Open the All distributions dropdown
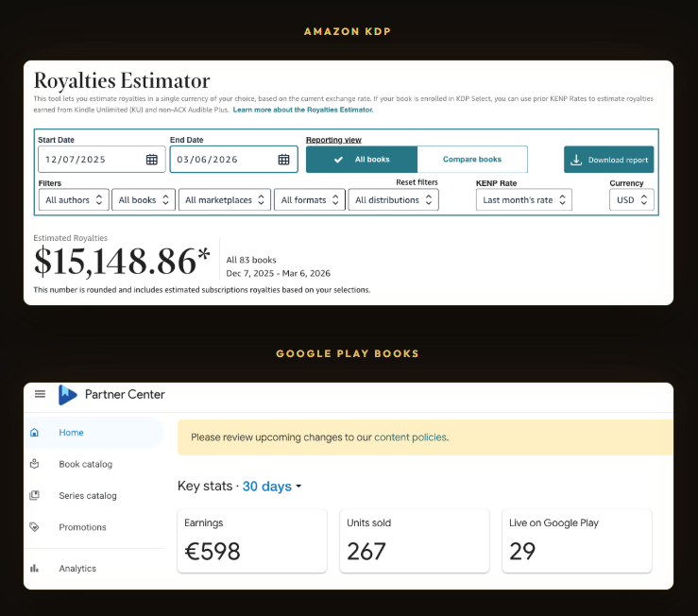698x616 pixels. (394, 200)
